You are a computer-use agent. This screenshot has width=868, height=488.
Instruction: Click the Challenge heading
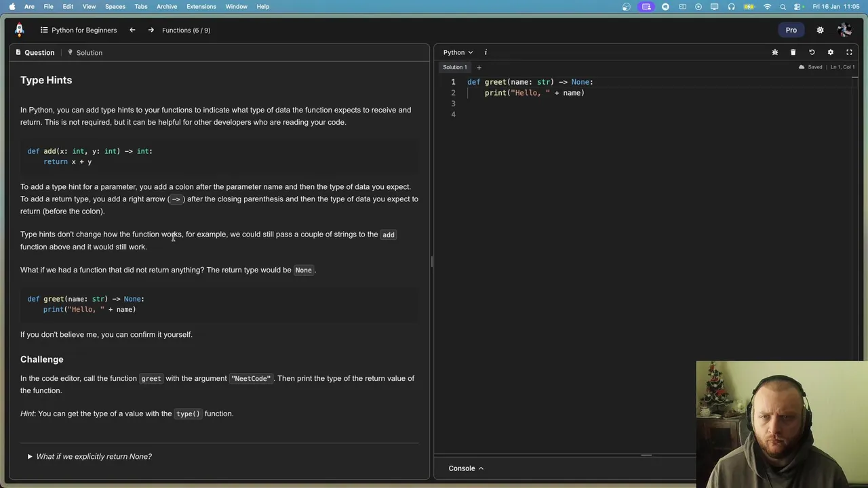point(41,359)
